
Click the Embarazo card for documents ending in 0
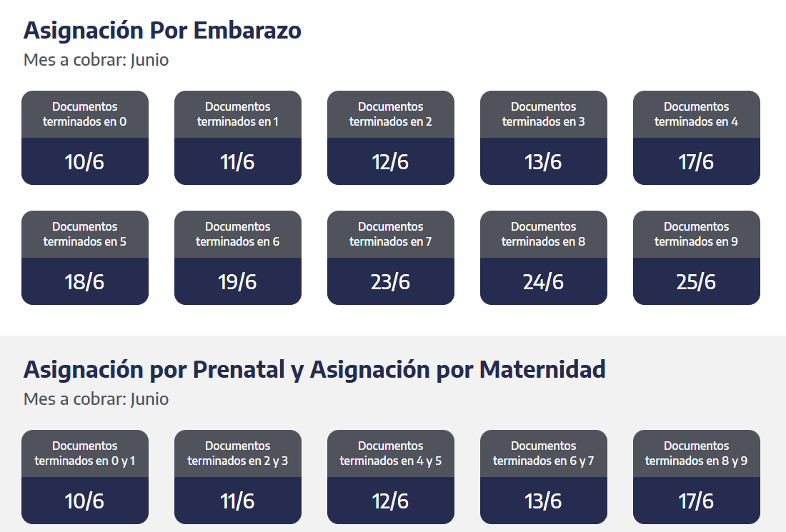pos(85,138)
